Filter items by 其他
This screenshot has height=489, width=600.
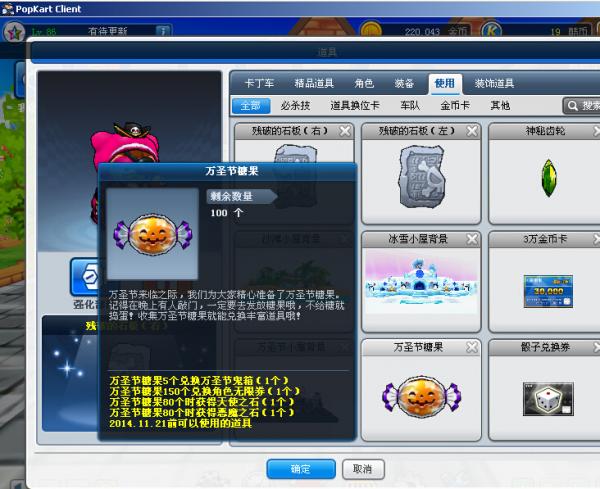[500, 106]
